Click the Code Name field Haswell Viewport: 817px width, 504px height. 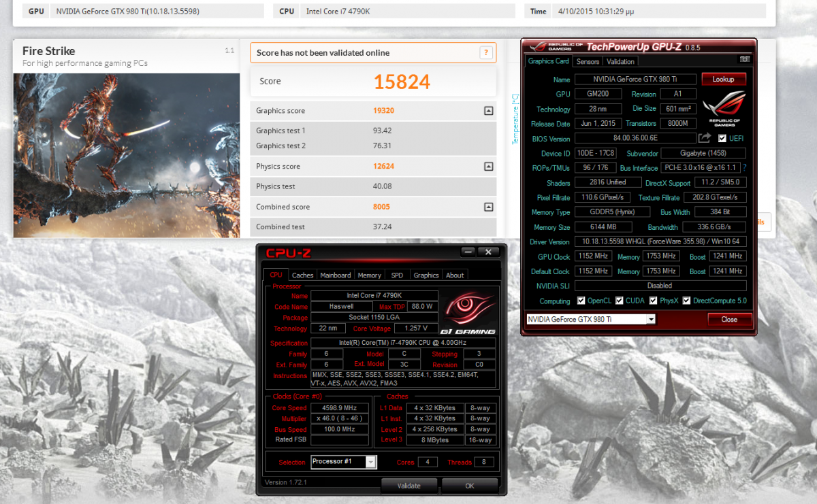340,307
